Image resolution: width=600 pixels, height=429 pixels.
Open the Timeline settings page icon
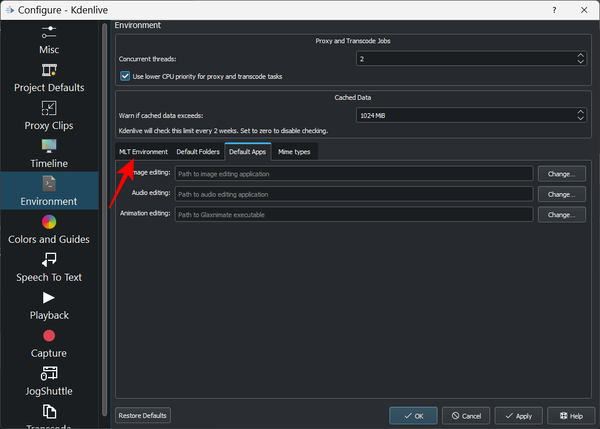coord(49,146)
